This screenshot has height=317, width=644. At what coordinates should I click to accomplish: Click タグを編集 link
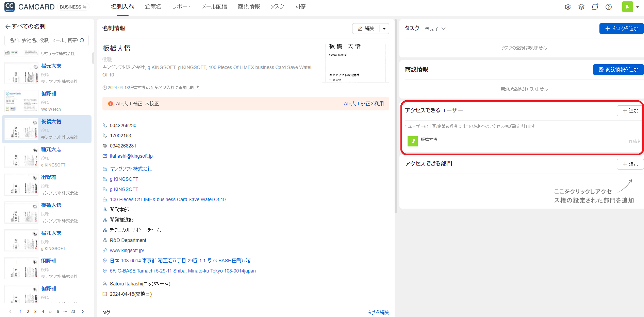coord(378,312)
